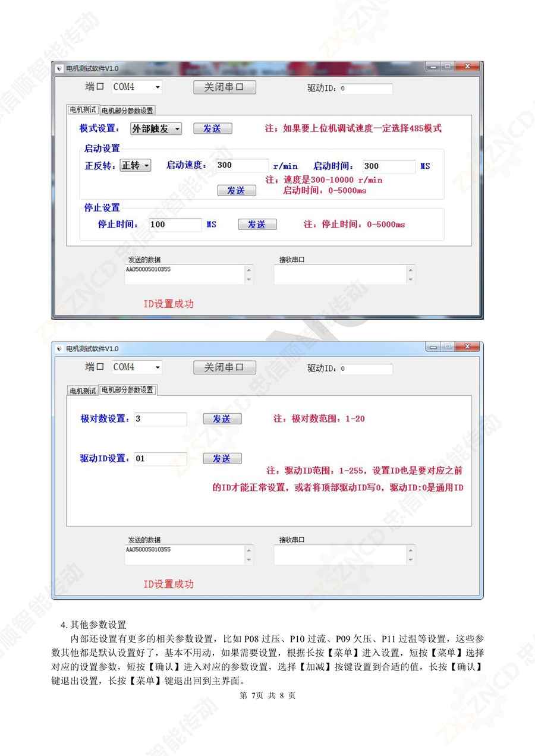Click the 发送 button under 启动速度

coord(237,191)
